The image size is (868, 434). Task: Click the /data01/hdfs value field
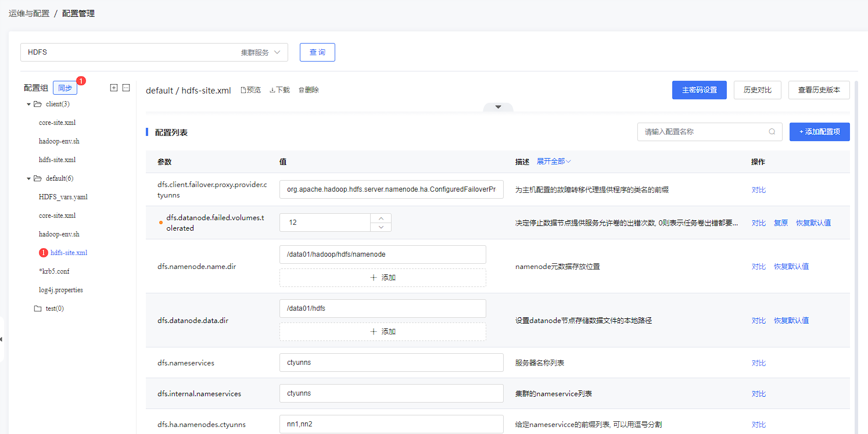click(x=383, y=309)
